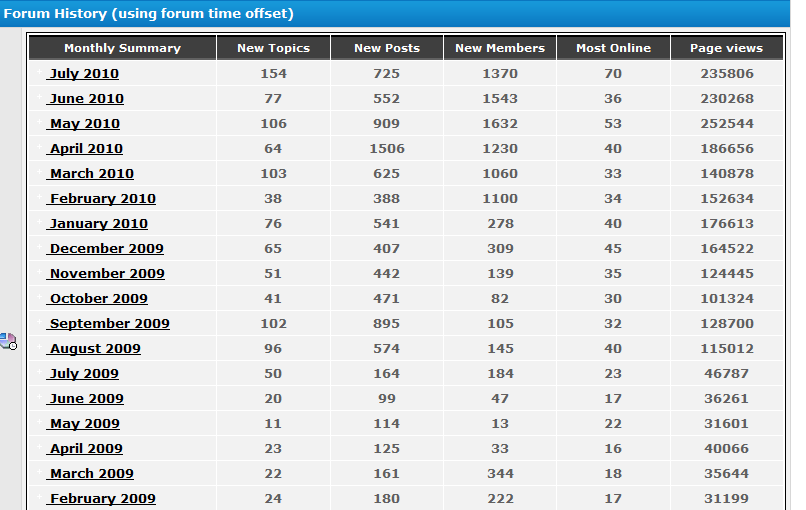Open the February 2010 link
Image resolution: width=806 pixels, height=510 pixels.
tap(101, 198)
